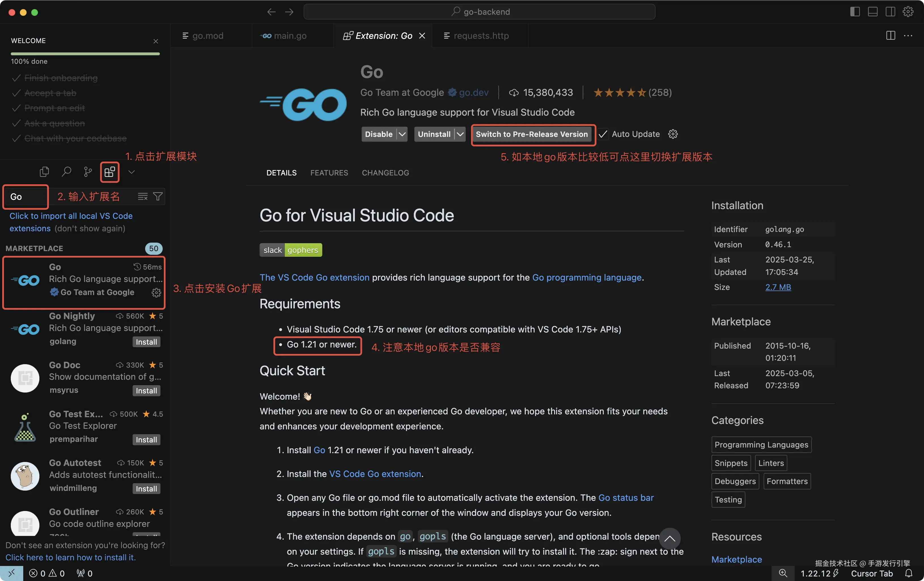Click the manage gear next to Auto Update
Screen dimensions: 924x581
673,134
